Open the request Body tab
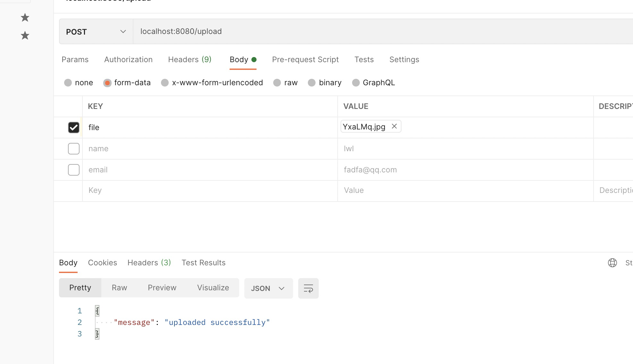 point(243,60)
